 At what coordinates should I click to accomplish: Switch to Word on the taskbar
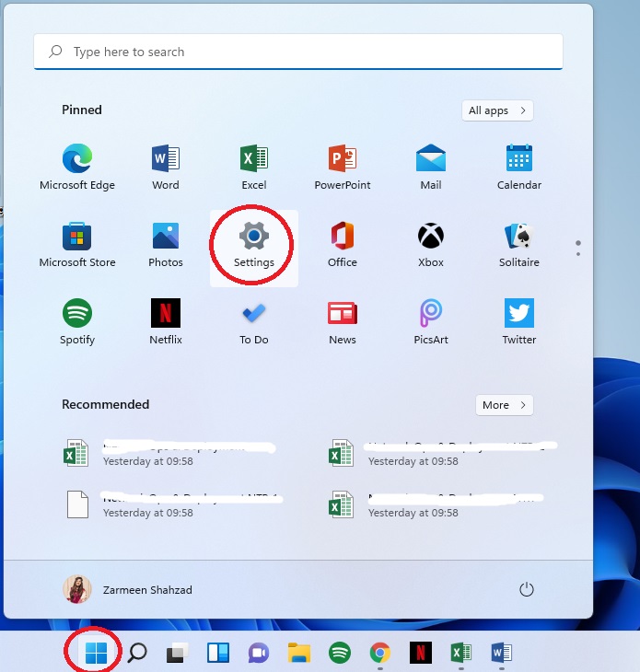[502, 653]
